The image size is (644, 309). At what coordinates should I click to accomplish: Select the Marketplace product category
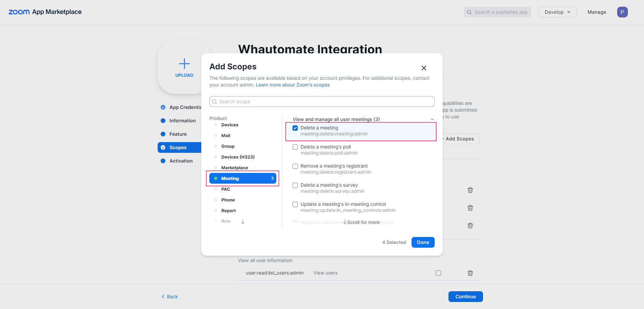coord(234,168)
